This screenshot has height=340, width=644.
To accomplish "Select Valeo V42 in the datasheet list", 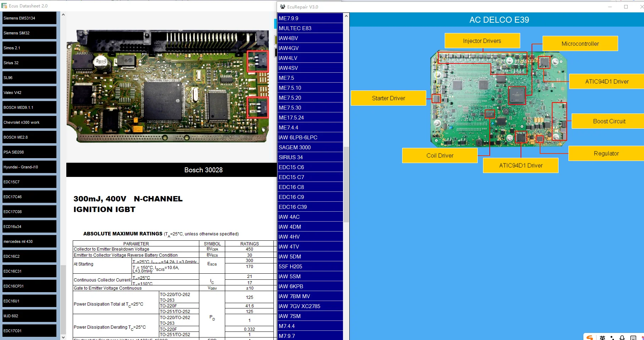I will [x=29, y=93].
